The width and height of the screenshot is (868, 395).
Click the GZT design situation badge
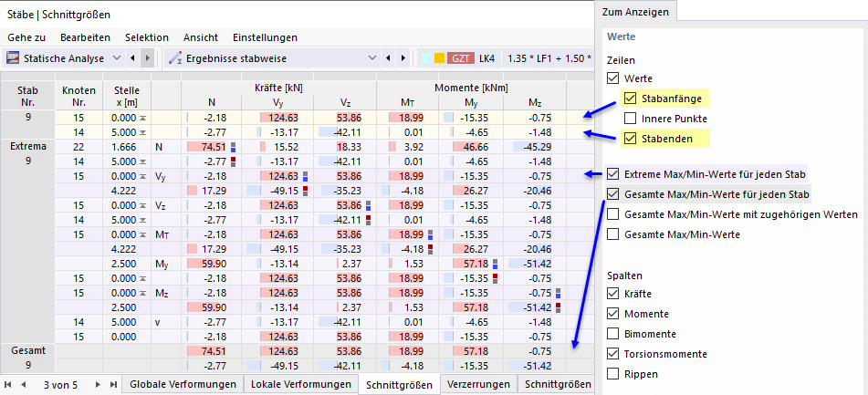461,58
